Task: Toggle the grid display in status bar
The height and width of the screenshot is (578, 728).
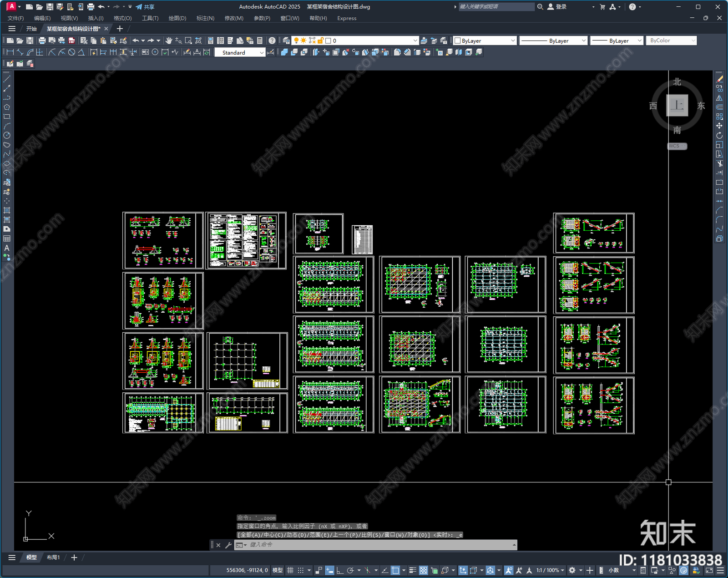Action: [290, 570]
